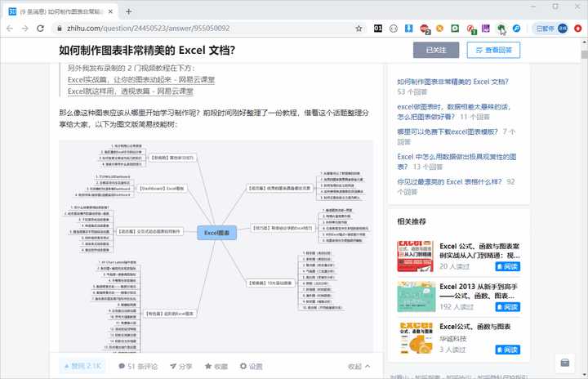Open the 设置 gear settings
Screen dimensions: 588x379
(x=252, y=366)
